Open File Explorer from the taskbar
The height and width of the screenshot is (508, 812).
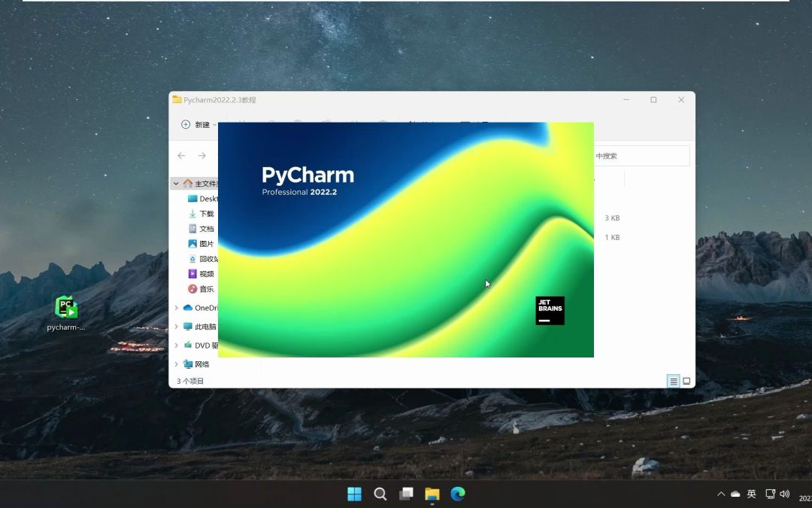[432, 494]
